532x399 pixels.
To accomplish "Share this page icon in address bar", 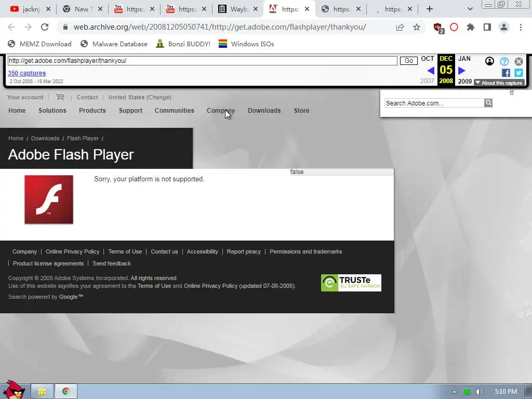I will coord(400,27).
